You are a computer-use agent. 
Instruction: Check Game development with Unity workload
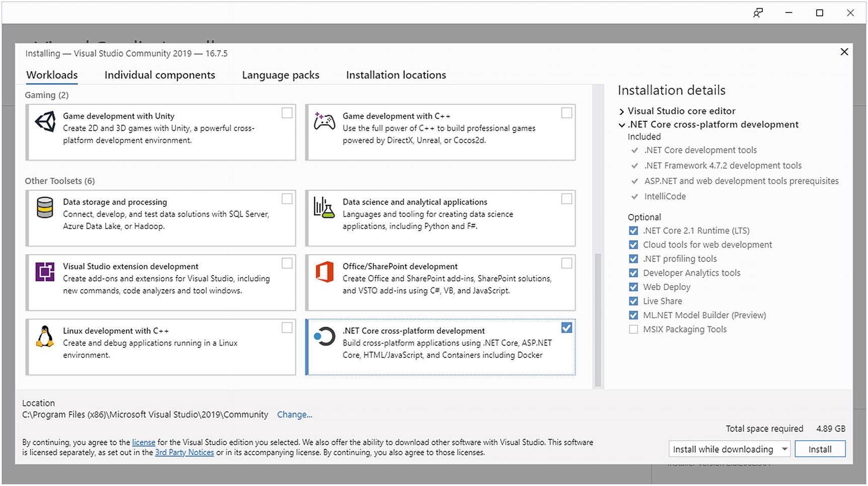coord(287,113)
